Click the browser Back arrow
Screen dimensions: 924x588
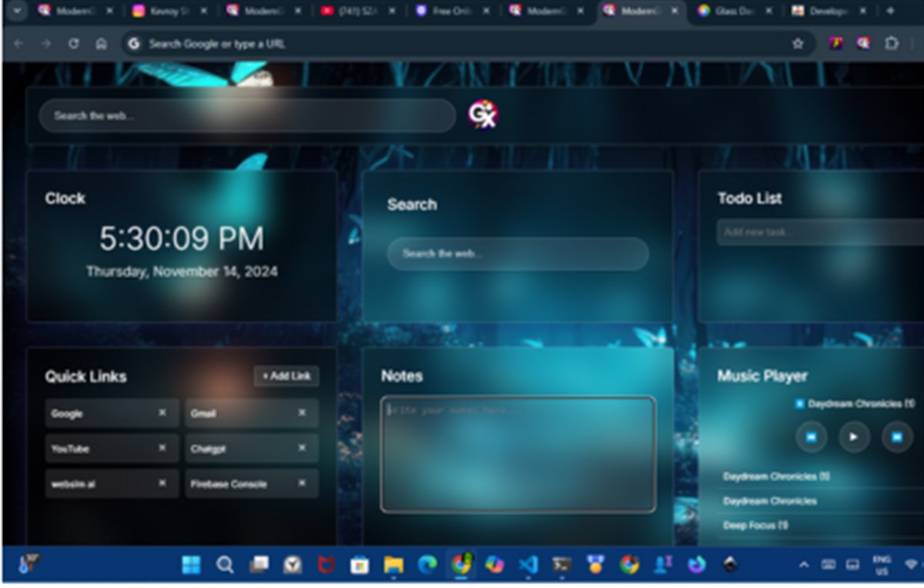click(18, 44)
